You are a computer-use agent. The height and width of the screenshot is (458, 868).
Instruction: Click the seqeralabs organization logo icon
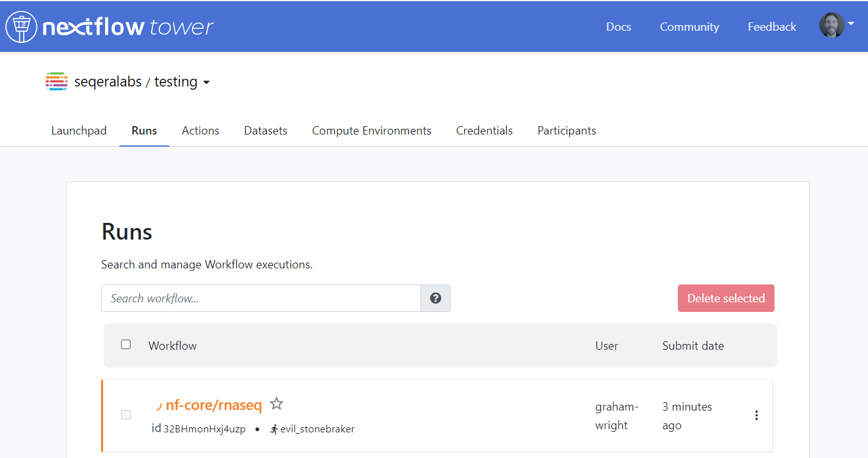pyautogui.click(x=57, y=81)
